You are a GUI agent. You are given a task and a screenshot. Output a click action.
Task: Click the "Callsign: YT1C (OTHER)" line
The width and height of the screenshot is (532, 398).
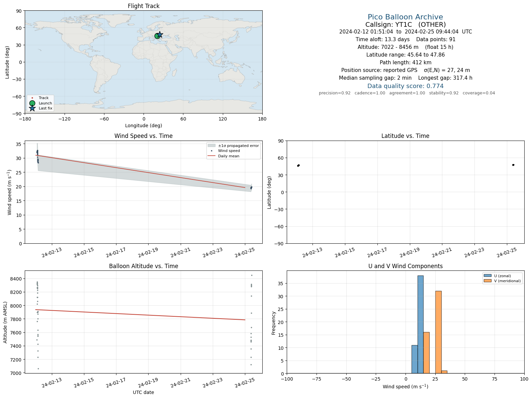coord(405,24)
